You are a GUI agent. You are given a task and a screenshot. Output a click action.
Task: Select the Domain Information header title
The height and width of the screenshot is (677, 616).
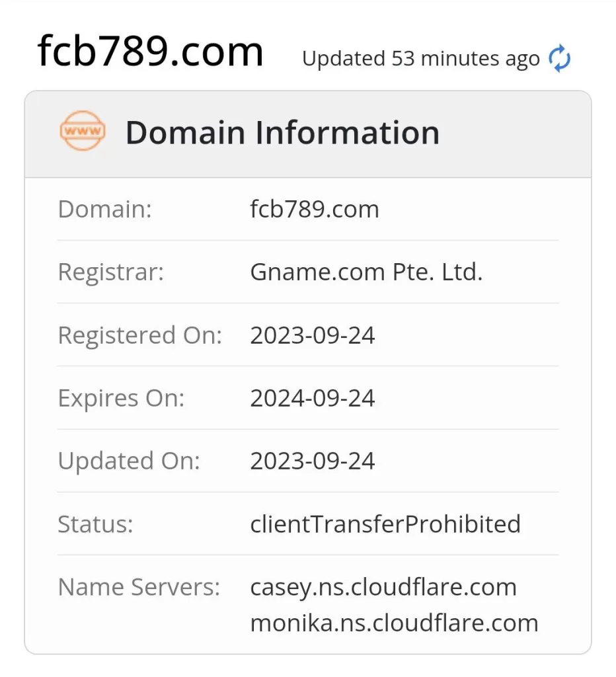pyautogui.click(x=282, y=132)
